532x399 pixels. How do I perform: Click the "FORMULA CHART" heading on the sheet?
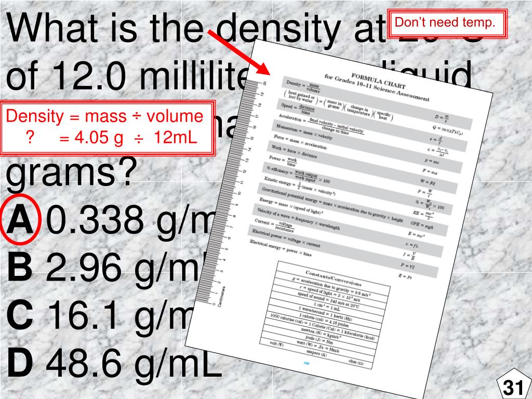pyautogui.click(x=378, y=81)
